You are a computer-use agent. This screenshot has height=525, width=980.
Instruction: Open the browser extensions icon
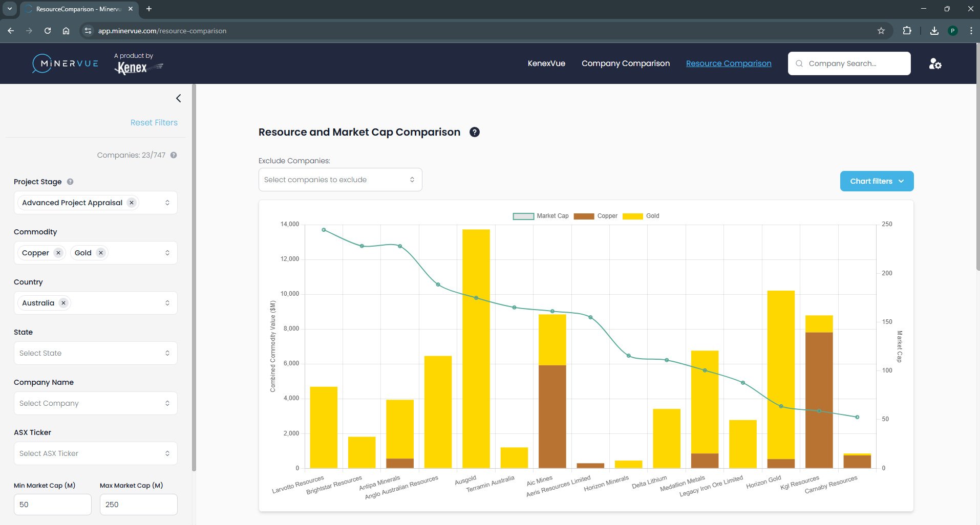pyautogui.click(x=907, y=31)
